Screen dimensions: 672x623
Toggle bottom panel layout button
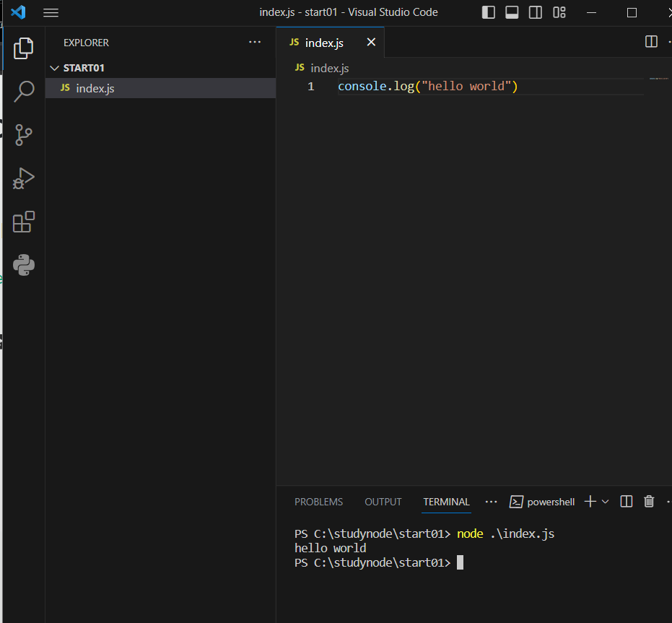(512, 12)
